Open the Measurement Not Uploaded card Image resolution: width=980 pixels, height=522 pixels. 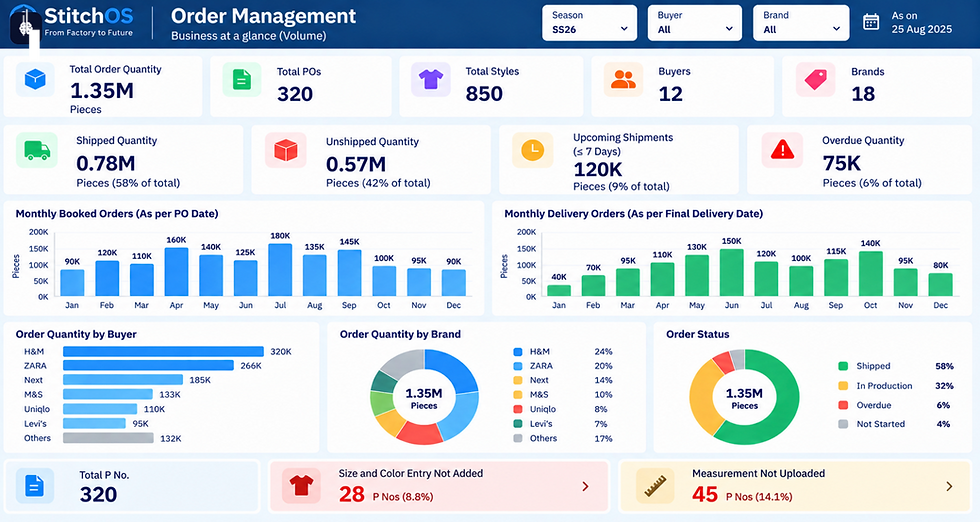tap(795, 486)
